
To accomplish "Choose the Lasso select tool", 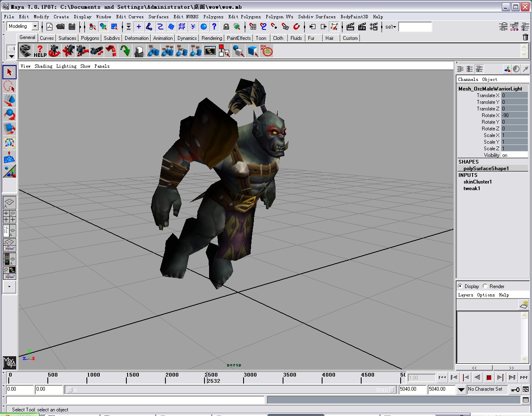I will (9, 86).
